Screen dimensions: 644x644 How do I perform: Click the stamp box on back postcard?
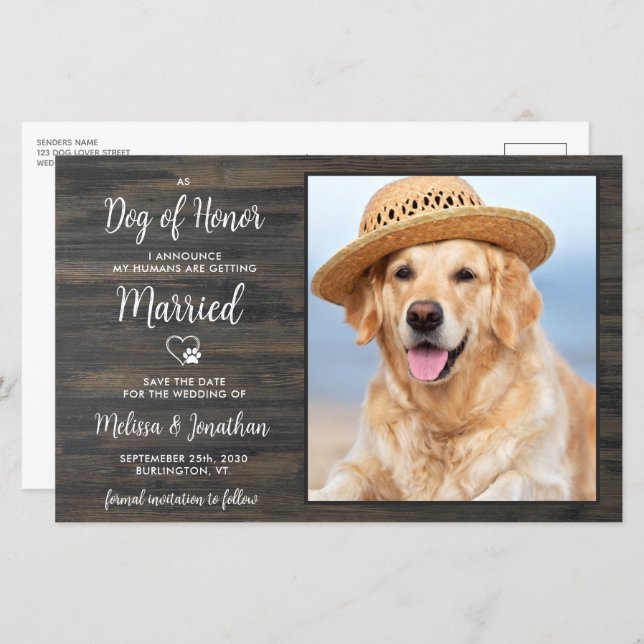[x=535, y=150]
